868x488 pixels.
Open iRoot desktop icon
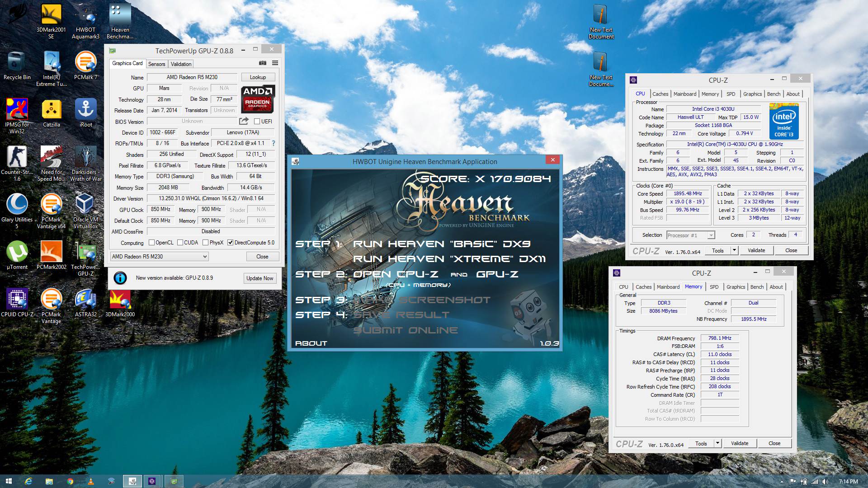click(85, 113)
